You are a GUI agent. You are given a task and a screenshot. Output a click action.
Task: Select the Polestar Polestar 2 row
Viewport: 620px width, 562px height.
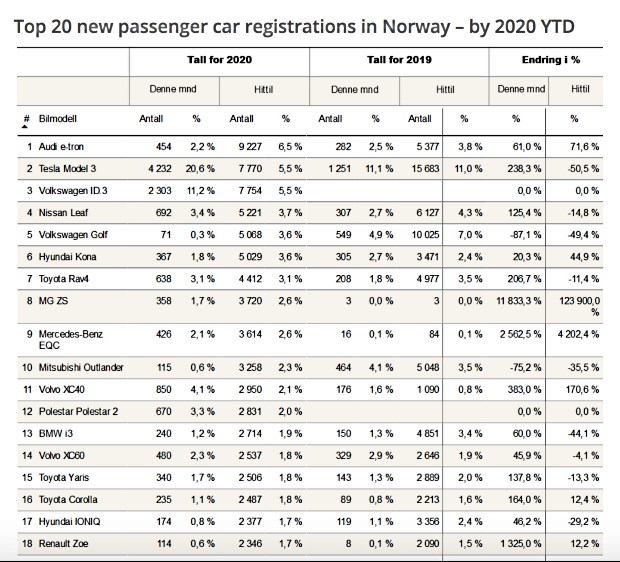click(78, 410)
